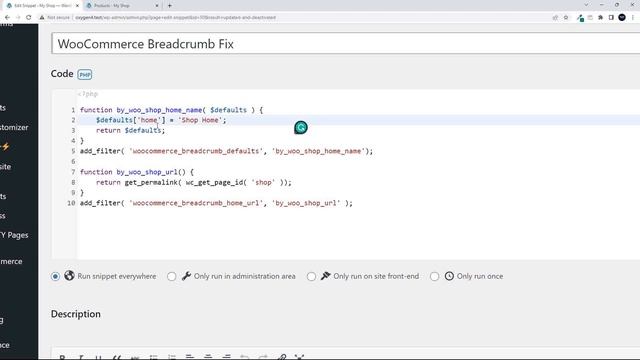
Task: Click the Code section heading
Action: (62, 74)
